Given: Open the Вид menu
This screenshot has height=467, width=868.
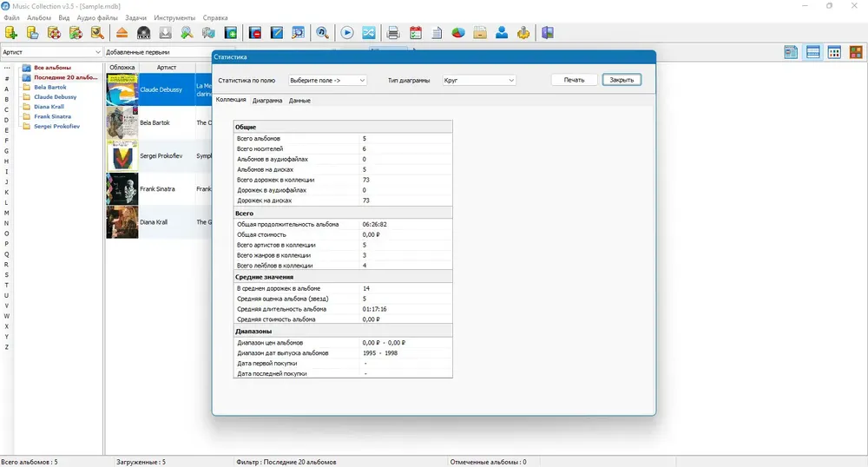Looking at the screenshot, I should 64,17.
